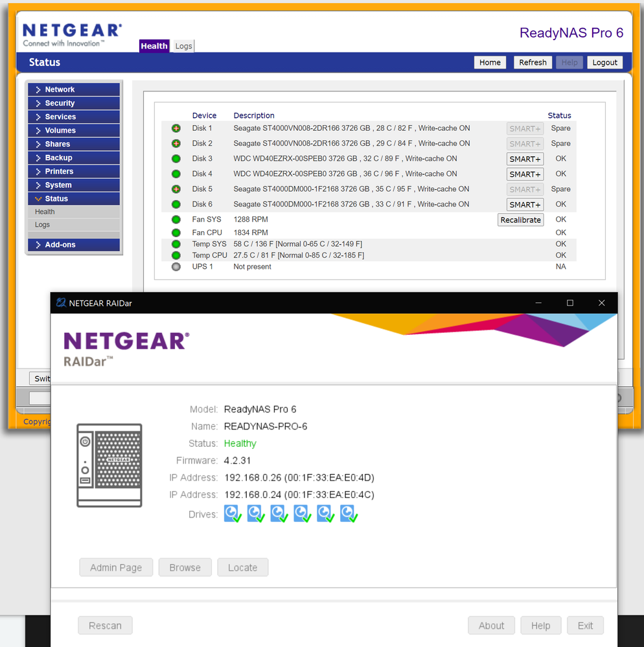Screen dimensions: 644x647
Task: Click the About button in RAIDar
Action: (x=491, y=626)
